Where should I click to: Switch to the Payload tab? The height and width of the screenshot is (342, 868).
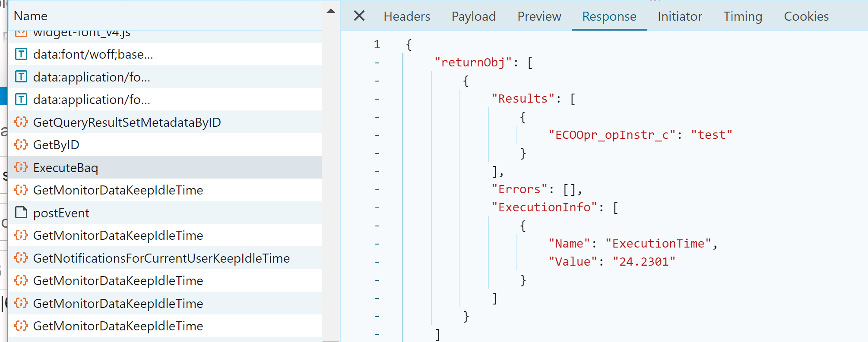pos(473,16)
